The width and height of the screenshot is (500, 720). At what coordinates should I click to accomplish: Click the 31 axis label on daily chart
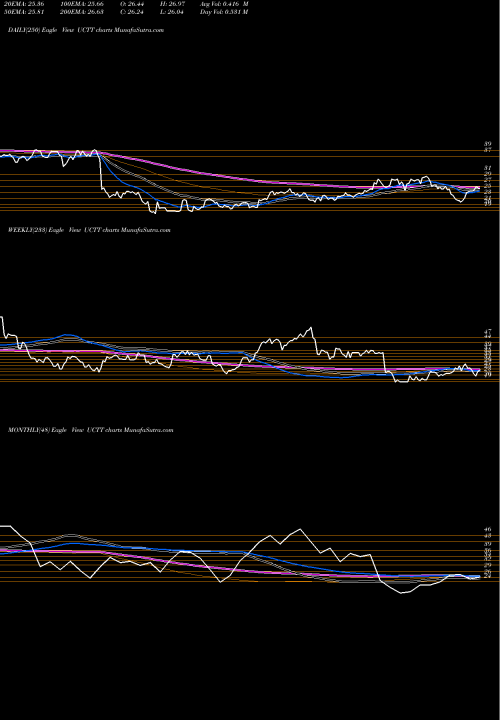tap(488, 168)
